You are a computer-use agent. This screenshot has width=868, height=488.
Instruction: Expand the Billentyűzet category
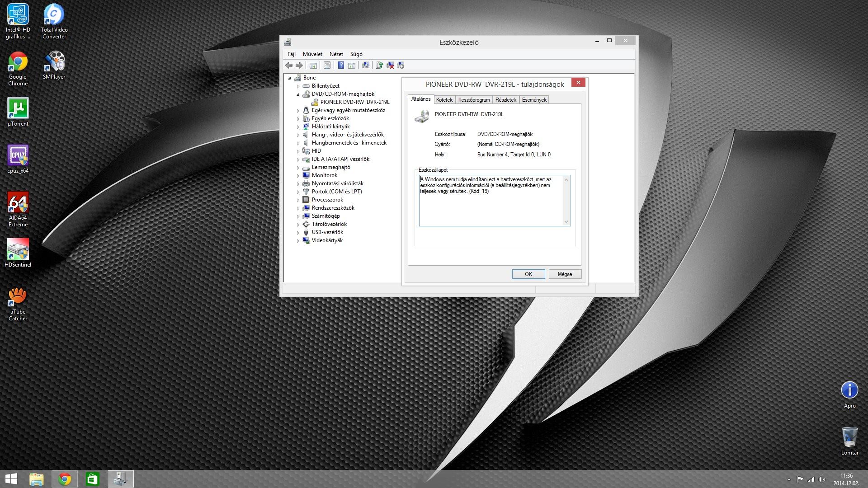coord(298,86)
